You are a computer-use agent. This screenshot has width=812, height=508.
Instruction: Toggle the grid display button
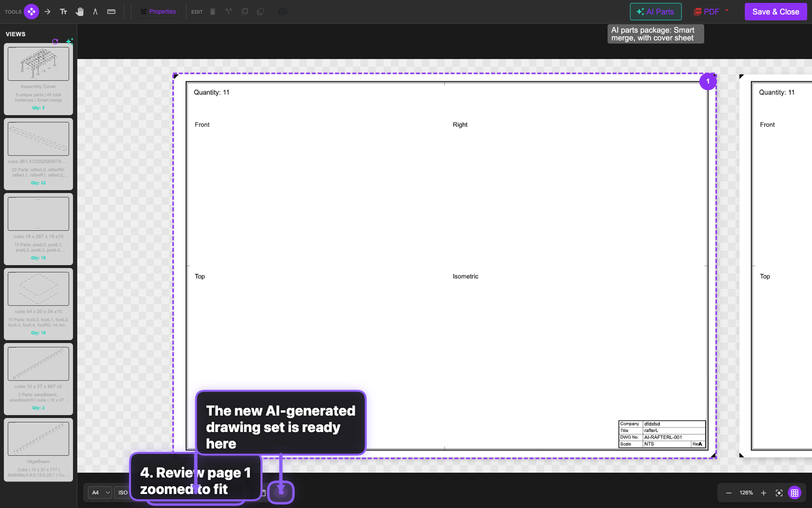(795, 493)
